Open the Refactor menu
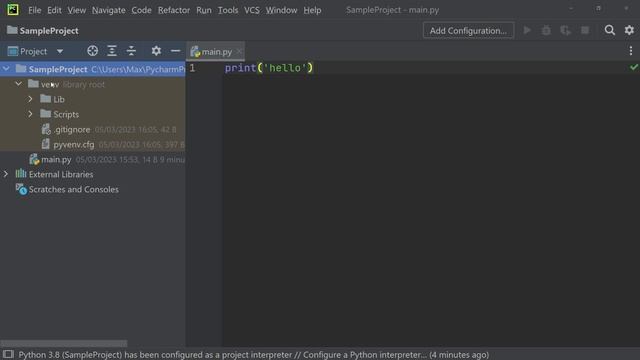The image size is (640, 360). 174,10
